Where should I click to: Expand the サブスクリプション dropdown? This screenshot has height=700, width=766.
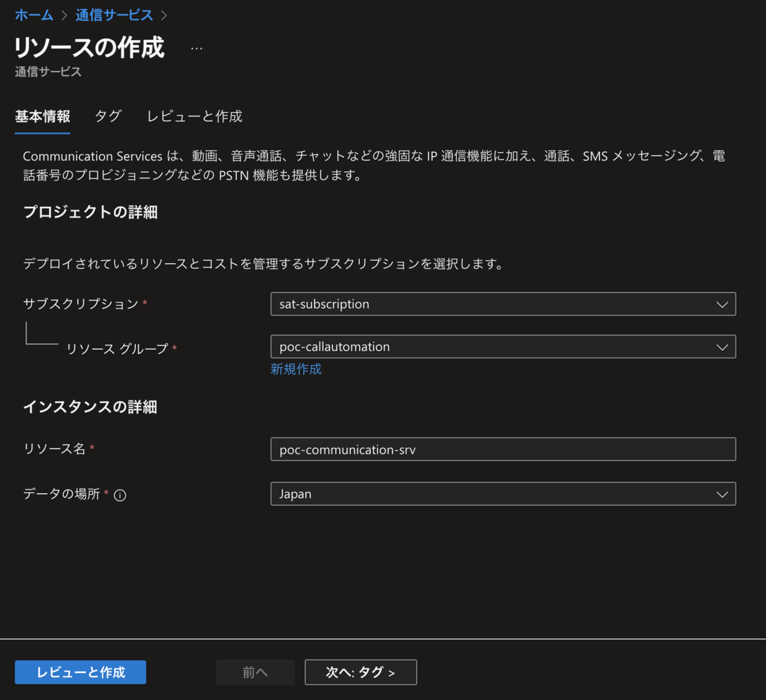click(503, 304)
